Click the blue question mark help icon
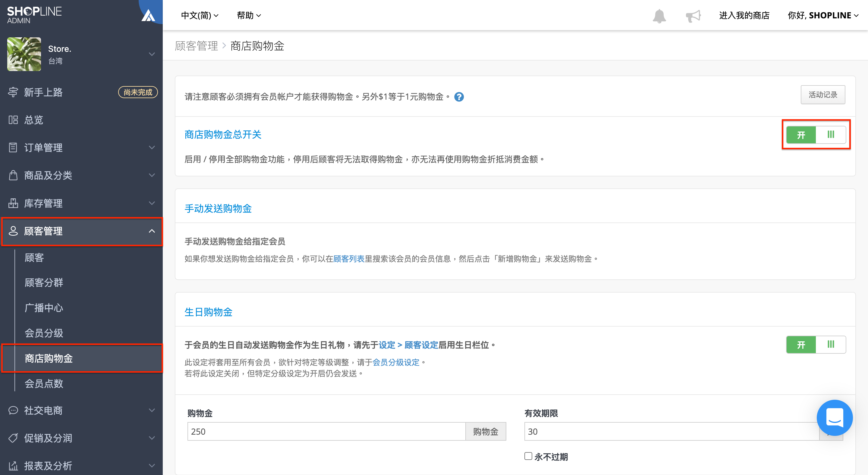Screen dimensions: 868x475 459,97
